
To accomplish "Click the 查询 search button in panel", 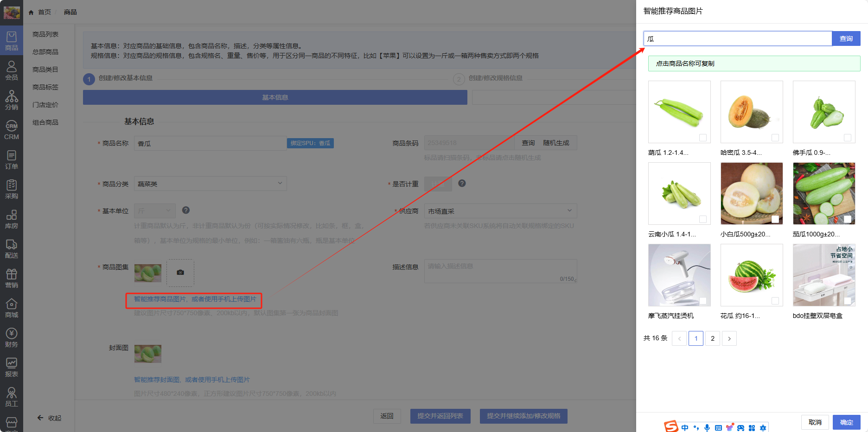I will click(x=846, y=38).
